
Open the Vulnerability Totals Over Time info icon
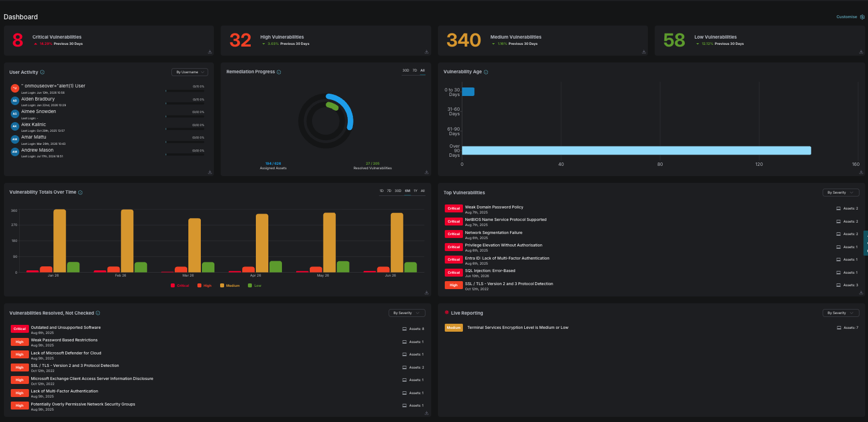[x=80, y=193]
